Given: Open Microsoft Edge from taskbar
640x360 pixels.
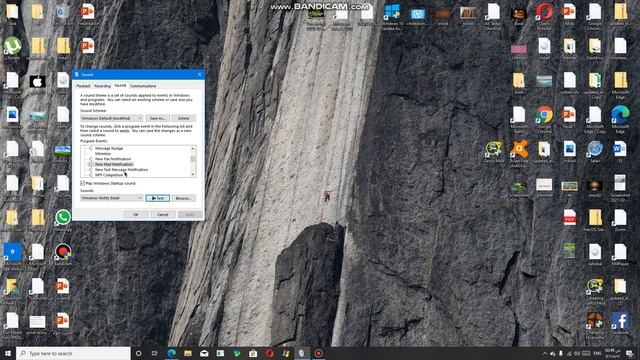Looking at the screenshot, I should pyautogui.click(x=171, y=353).
